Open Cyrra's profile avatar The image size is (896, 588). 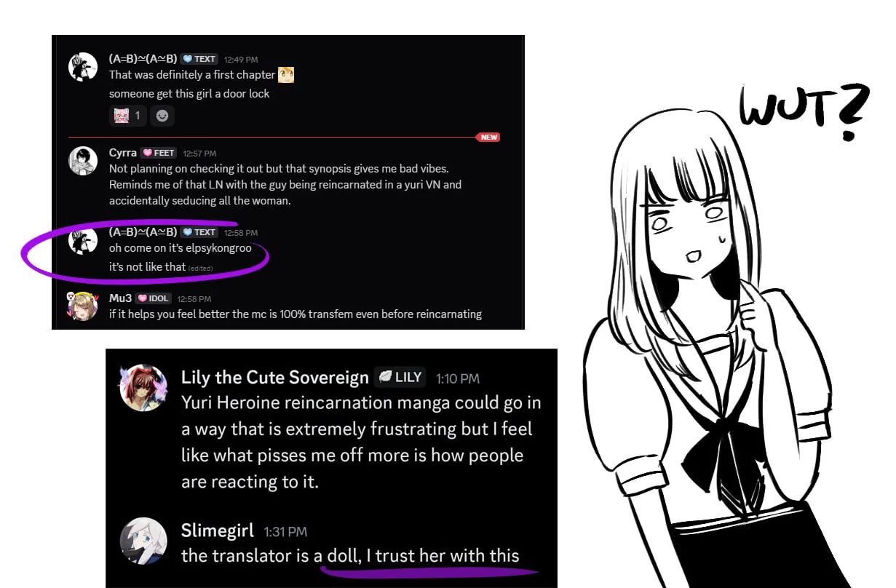click(83, 161)
